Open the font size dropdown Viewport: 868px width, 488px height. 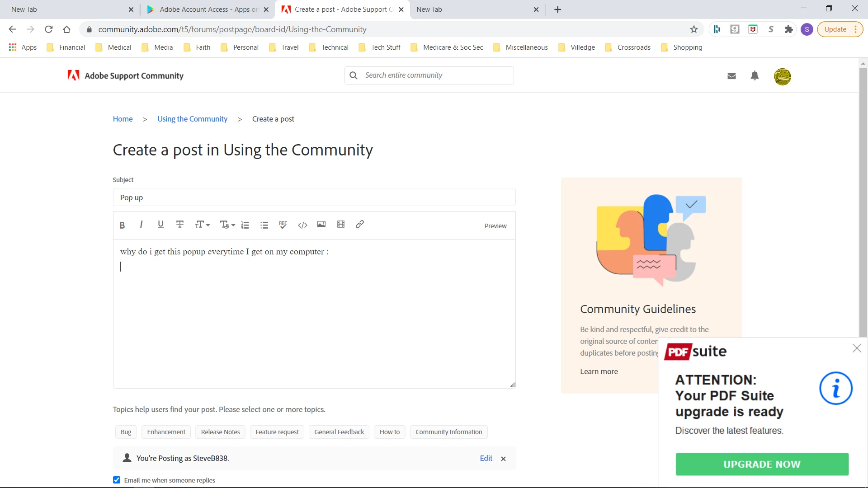click(x=202, y=225)
